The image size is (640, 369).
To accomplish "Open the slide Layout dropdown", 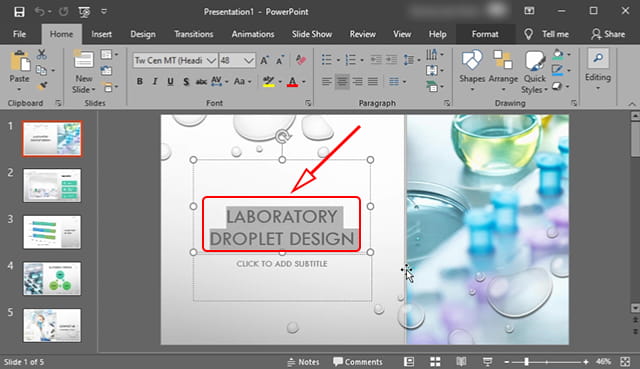I will pos(109,54).
